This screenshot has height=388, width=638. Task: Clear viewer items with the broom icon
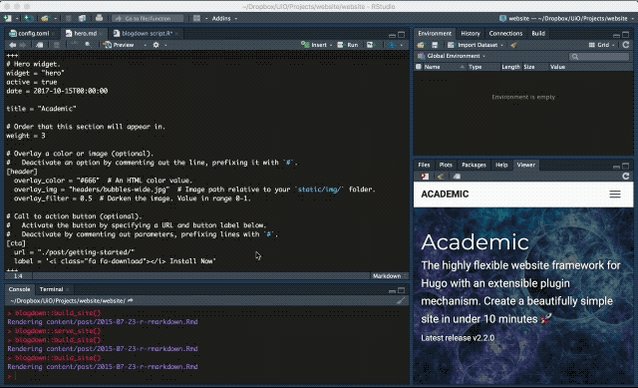coord(440,176)
